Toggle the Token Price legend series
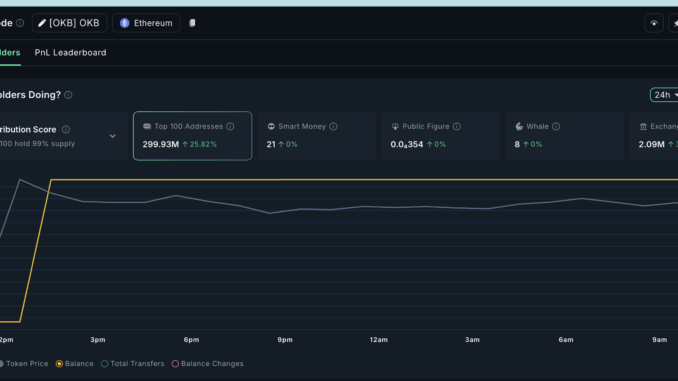The height and width of the screenshot is (381, 678). 24,364
